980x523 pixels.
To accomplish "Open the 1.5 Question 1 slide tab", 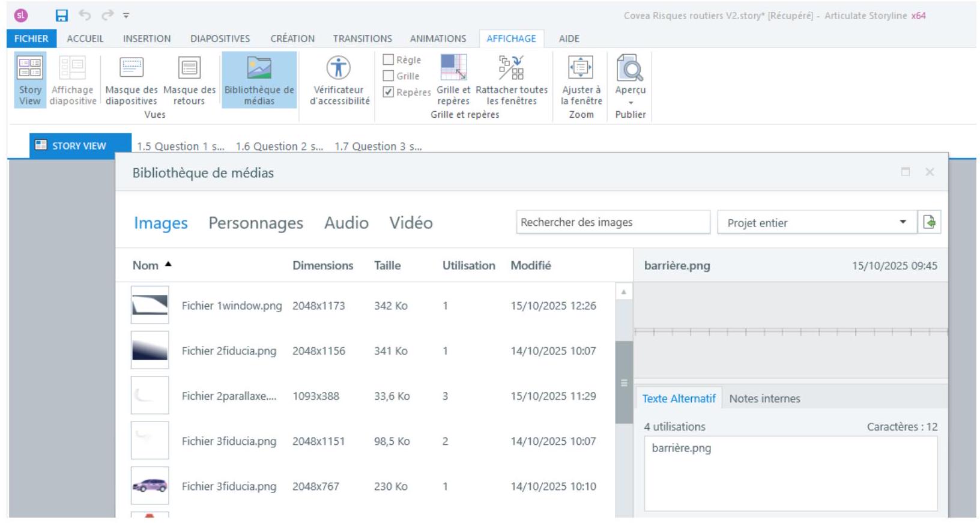I will pyautogui.click(x=181, y=147).
